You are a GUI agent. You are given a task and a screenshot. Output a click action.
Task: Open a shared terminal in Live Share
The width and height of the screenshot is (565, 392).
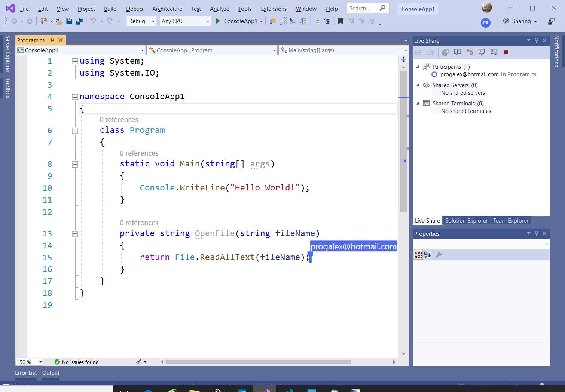pyautogui.click(x=482, y=52)
